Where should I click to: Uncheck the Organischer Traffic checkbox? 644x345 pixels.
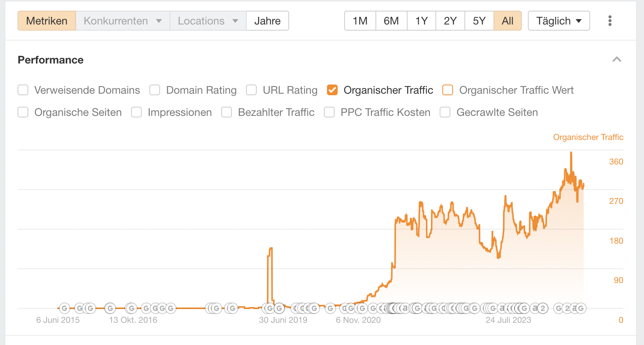[332, 90]
